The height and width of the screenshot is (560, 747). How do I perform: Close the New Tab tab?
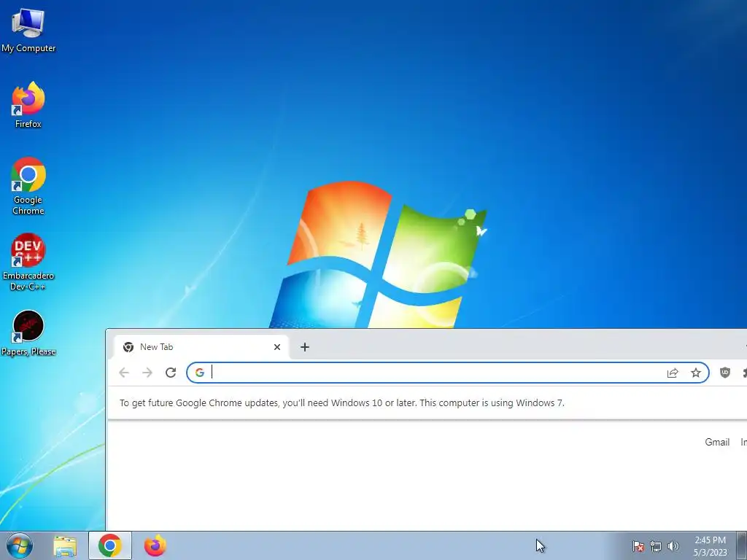[277, 347]
